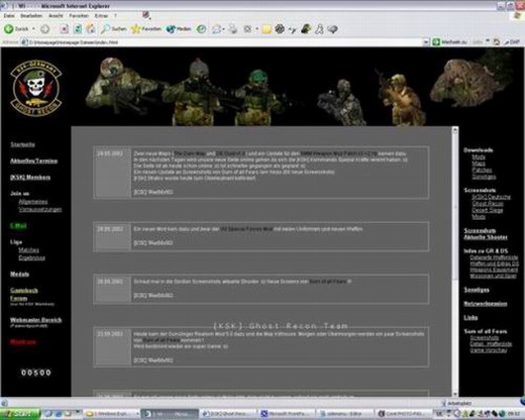Go to the [KSK] Members page
Screen dimensions: 525x420
coord(30,177)
